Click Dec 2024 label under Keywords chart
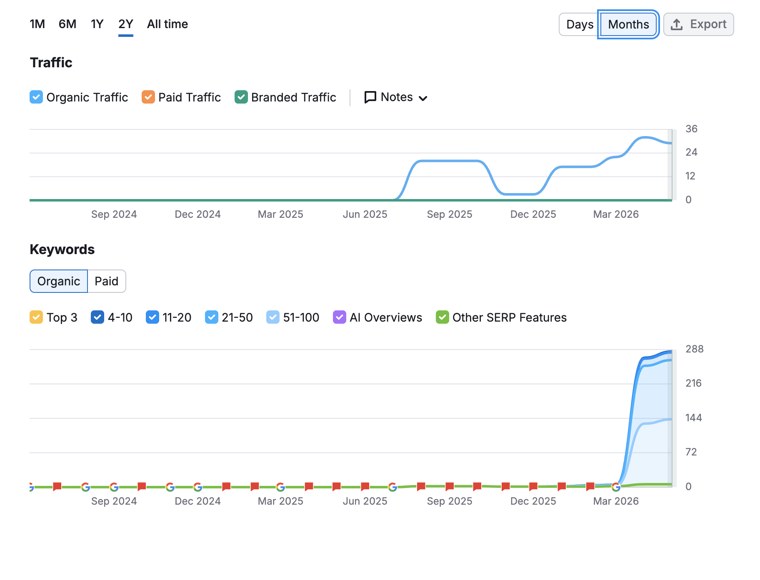The width and height of the screenshot is (760, 580). click(x=197, y=501)
